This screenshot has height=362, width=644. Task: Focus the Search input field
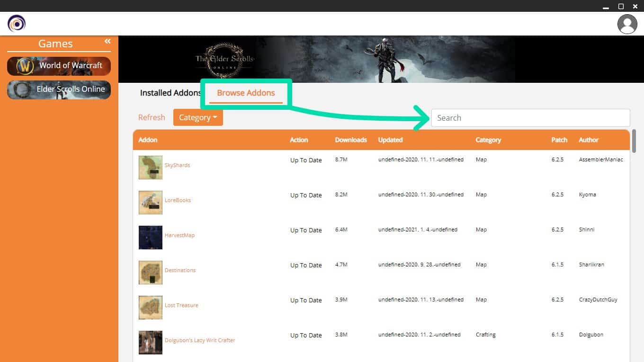pos(530,118)
